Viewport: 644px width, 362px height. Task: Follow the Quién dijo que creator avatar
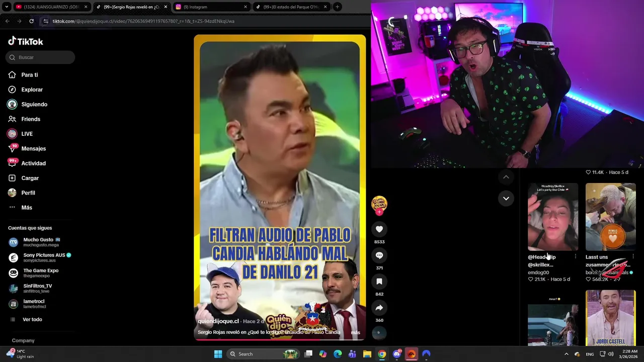(x=379, y=204)
